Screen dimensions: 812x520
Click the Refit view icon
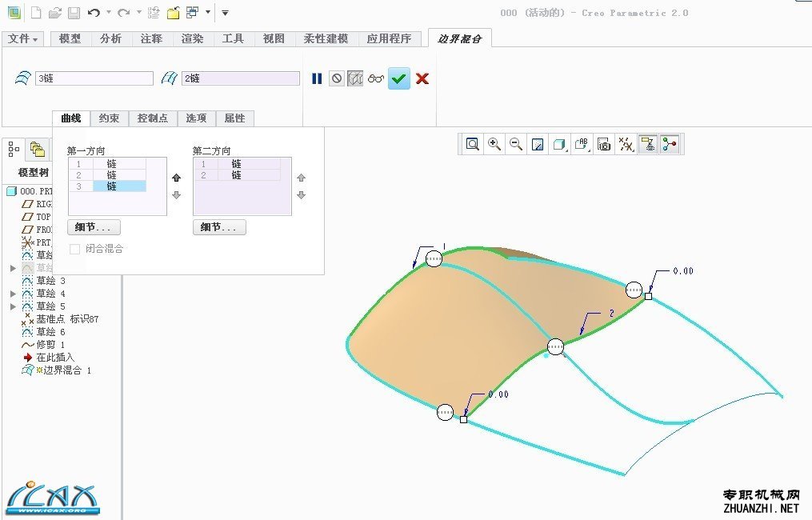472,144
